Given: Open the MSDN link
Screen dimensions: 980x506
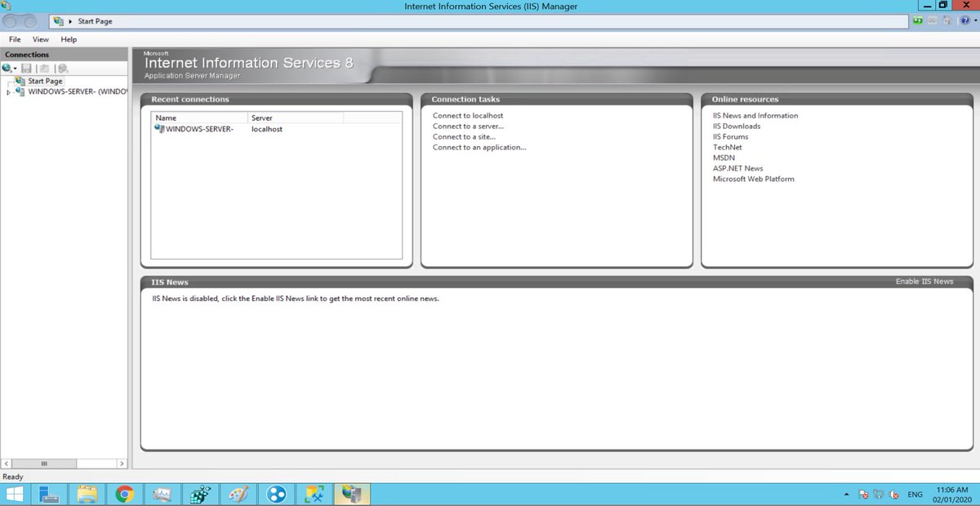Looking at the screenshot, I should point(724,158).
